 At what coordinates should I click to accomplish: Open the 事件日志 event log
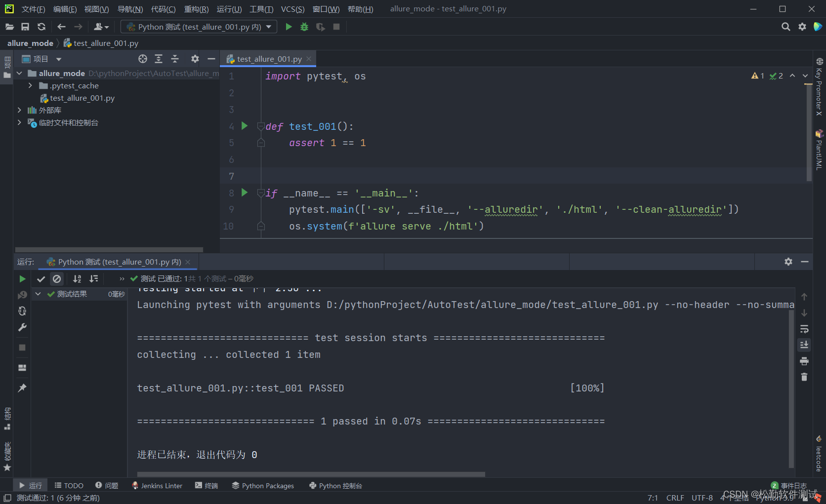789,486
